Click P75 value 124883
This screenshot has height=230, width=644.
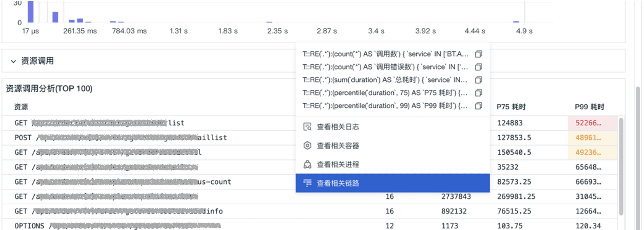510,123
